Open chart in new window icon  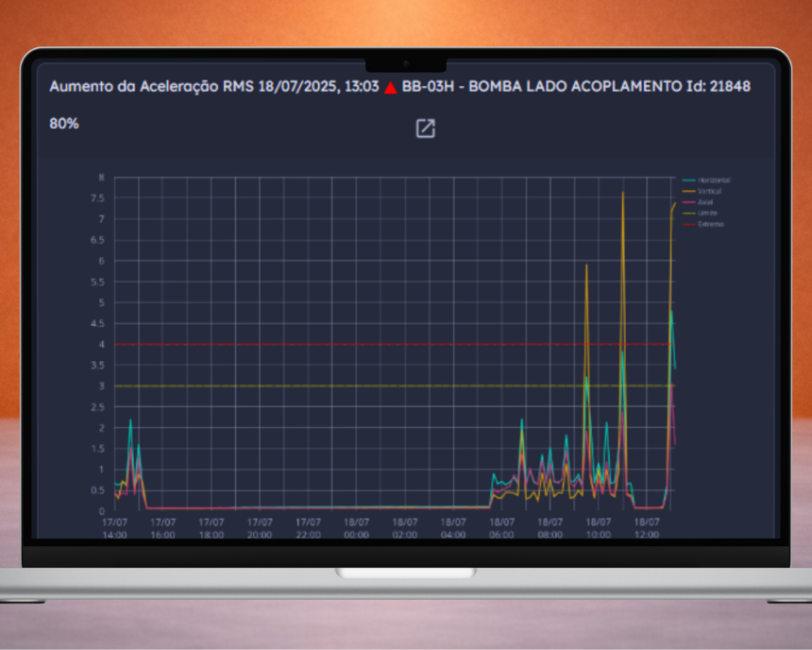pos(425,128)
